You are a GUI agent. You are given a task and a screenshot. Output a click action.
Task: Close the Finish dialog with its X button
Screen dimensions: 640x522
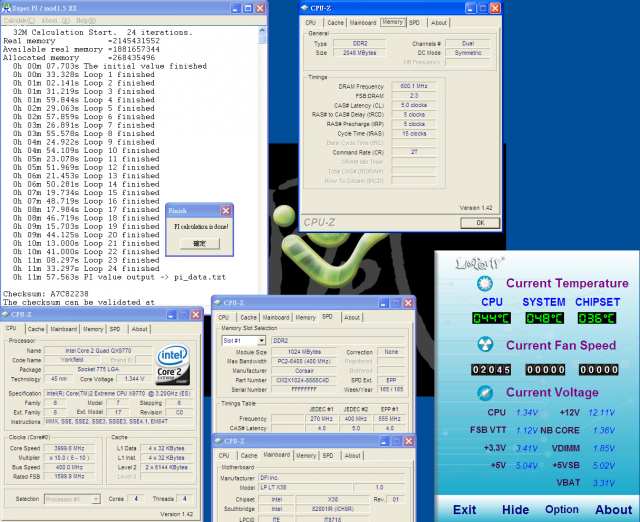pyautogui.click(x=226, y=211)
